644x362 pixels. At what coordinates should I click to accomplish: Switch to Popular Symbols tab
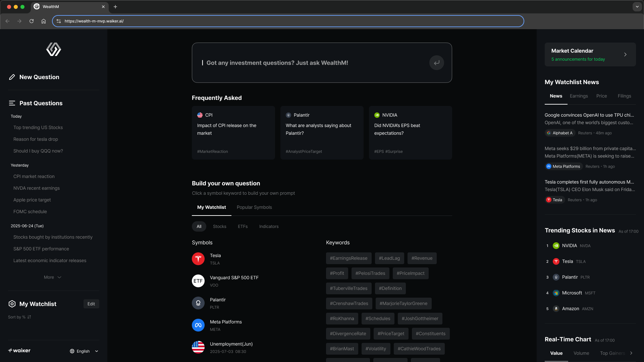(254, 207)
